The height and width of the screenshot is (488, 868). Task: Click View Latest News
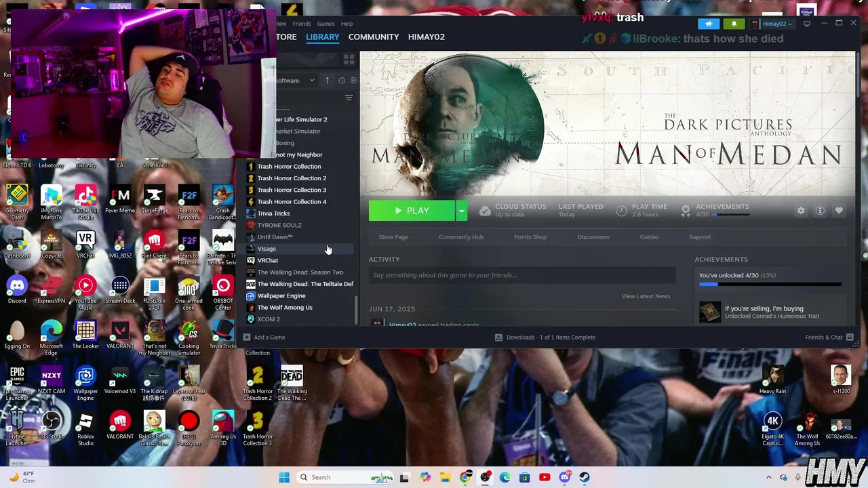pos(646,296)
